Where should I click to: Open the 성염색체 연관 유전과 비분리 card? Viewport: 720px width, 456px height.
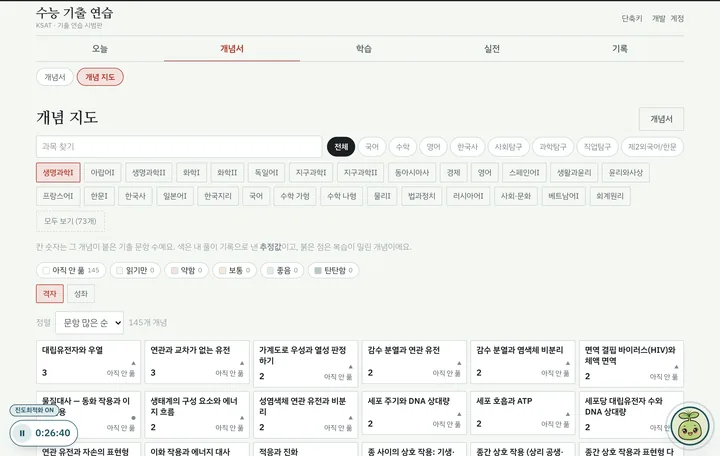pos(306,415)
